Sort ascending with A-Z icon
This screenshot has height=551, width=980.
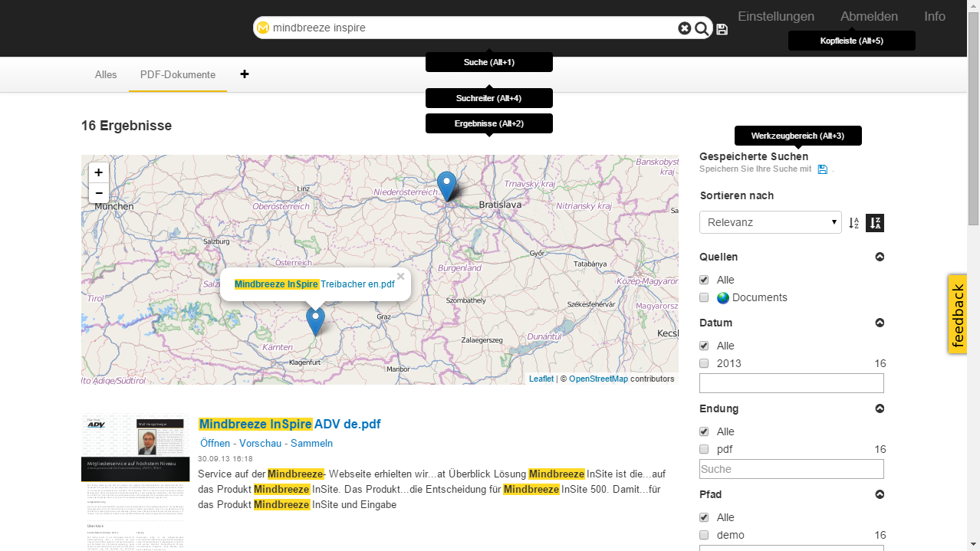[854, 223]
